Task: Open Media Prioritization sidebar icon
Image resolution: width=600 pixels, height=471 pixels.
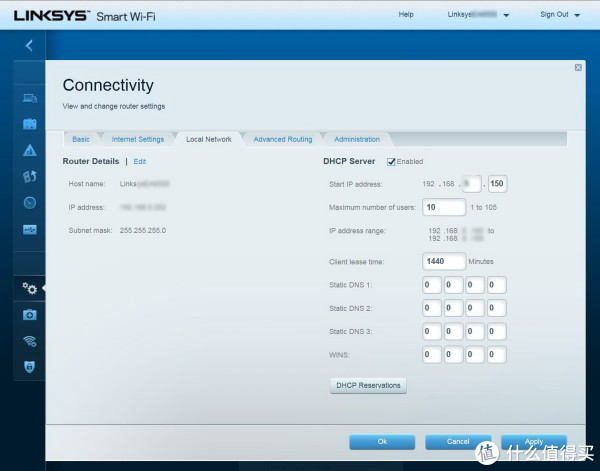Action: tap(29, 176)
